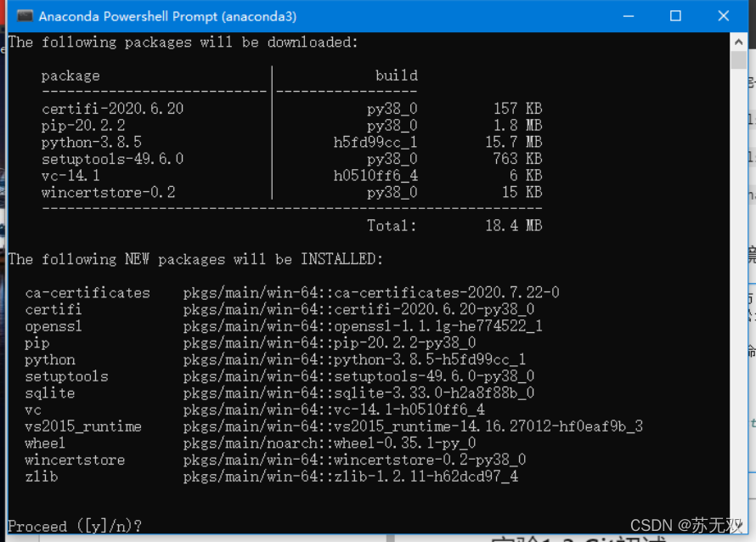Screen dimensions: 756x542
Task: Click the 'setuptools-49.6.0' package entry
Action: [x=112, y=159]
